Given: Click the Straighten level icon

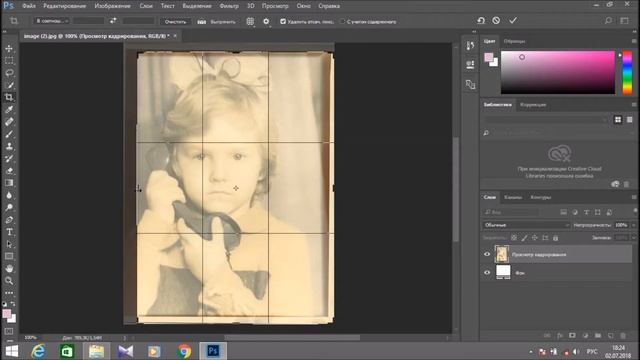Looking at the screenshot, I should coord(202,22).
